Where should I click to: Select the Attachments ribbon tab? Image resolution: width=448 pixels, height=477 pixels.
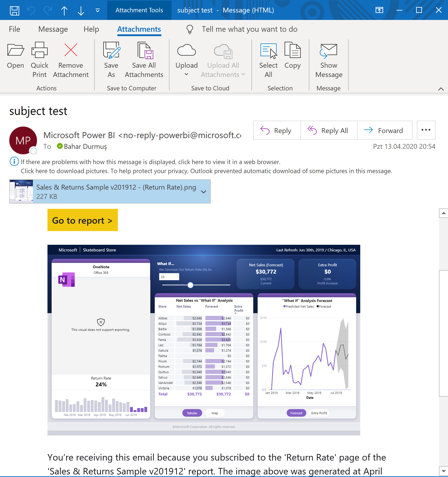[x=139, y=29]
